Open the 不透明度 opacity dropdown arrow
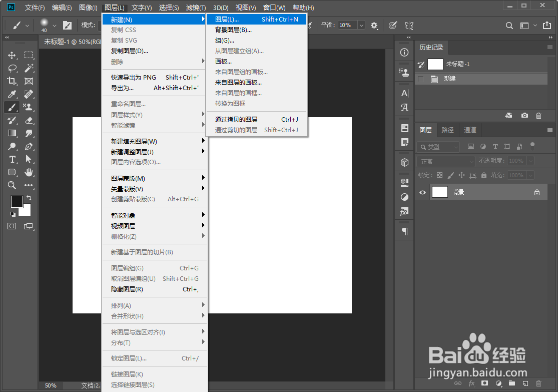Viewport: 558px width, 392px height. [530, 161]
